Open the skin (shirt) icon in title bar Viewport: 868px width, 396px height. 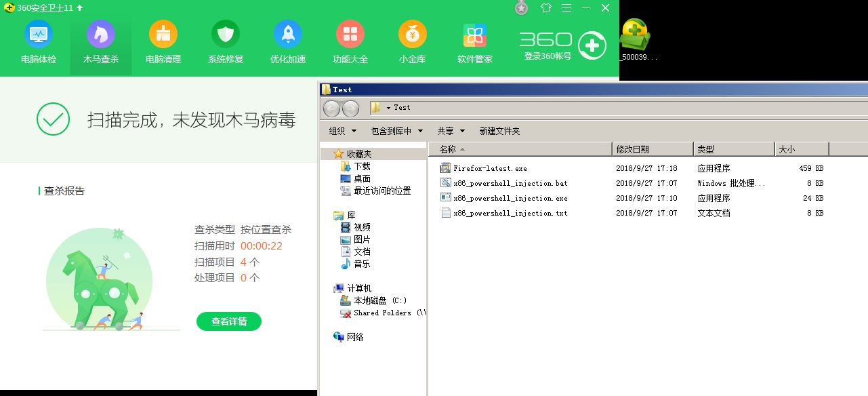[x=546, y=8]
